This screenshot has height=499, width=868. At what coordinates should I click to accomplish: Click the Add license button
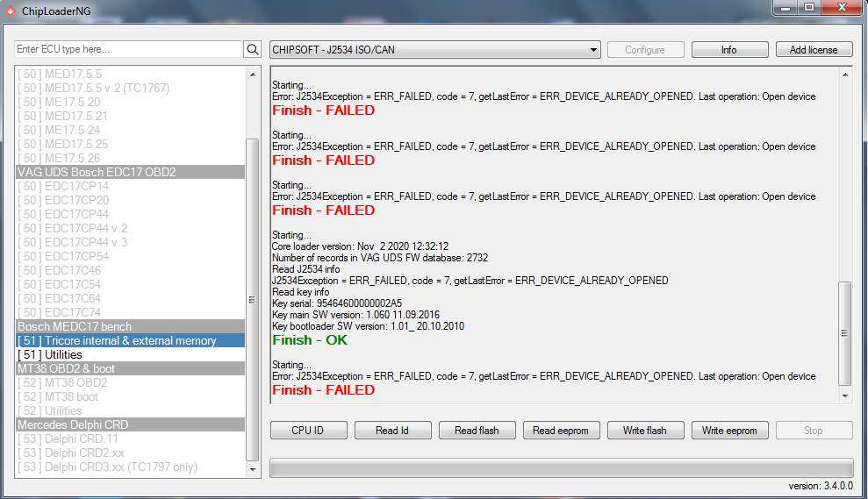pyautogui.click(x=814, y=50)
